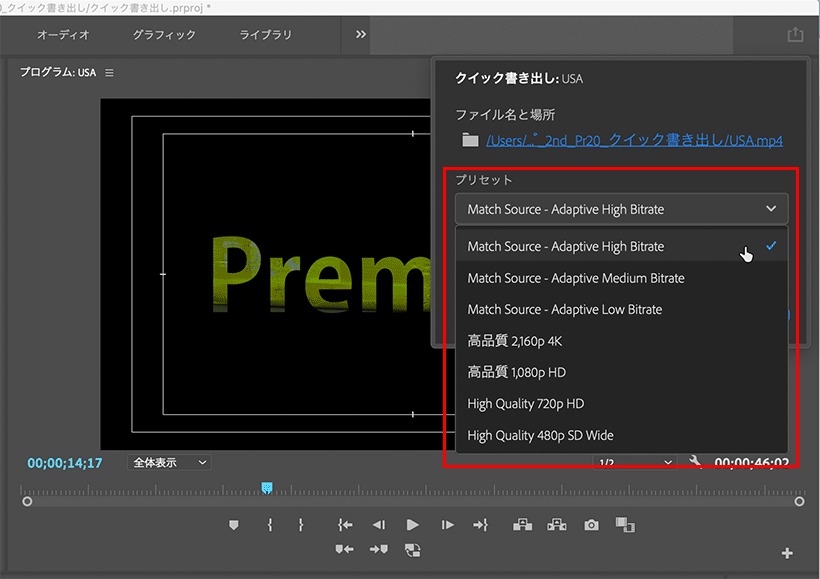Choose the High Quality 720p HD preset
Screen dimensions: 820x579
click(x=621, y=404)
